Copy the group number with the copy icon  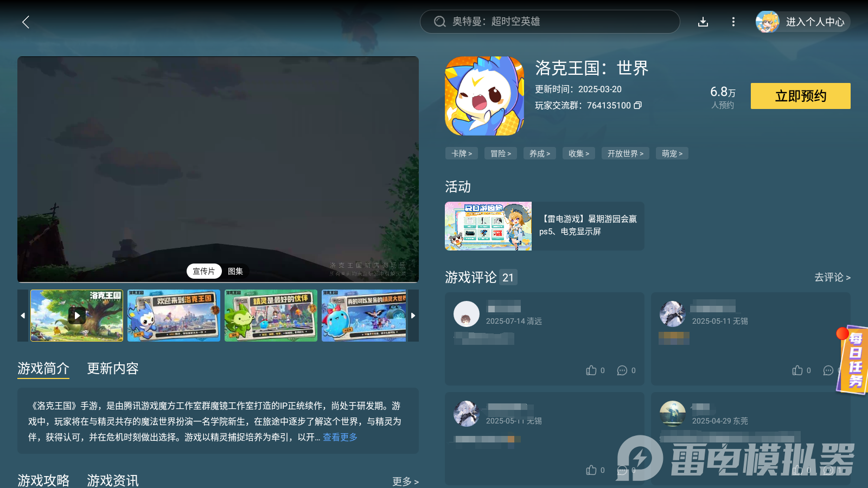(638, 106)
